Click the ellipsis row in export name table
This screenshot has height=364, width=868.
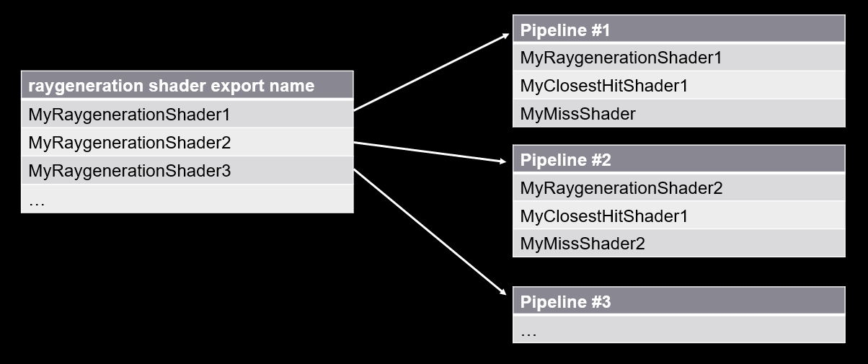click(x=187, y=200)
